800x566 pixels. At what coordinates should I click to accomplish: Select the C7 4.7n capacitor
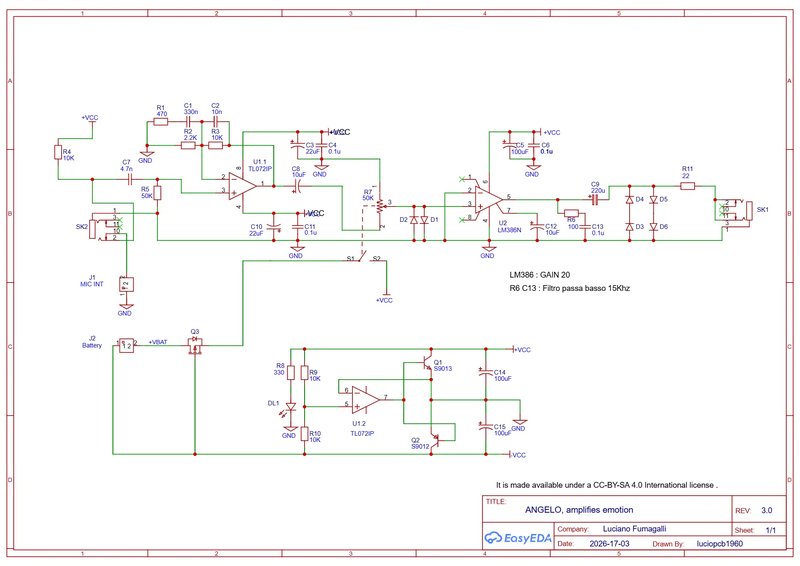click(130, 179)
